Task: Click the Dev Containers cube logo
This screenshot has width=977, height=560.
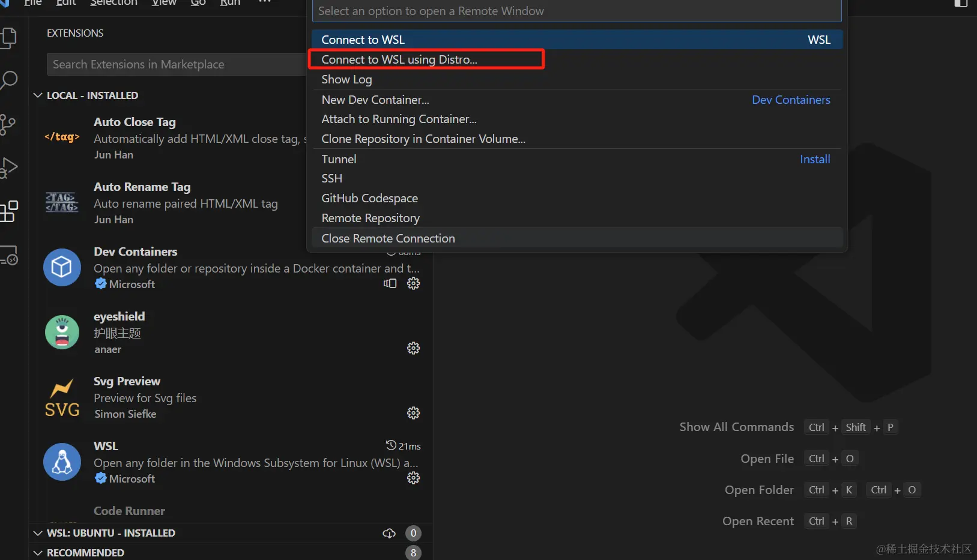Action: [x=62, y=267]
